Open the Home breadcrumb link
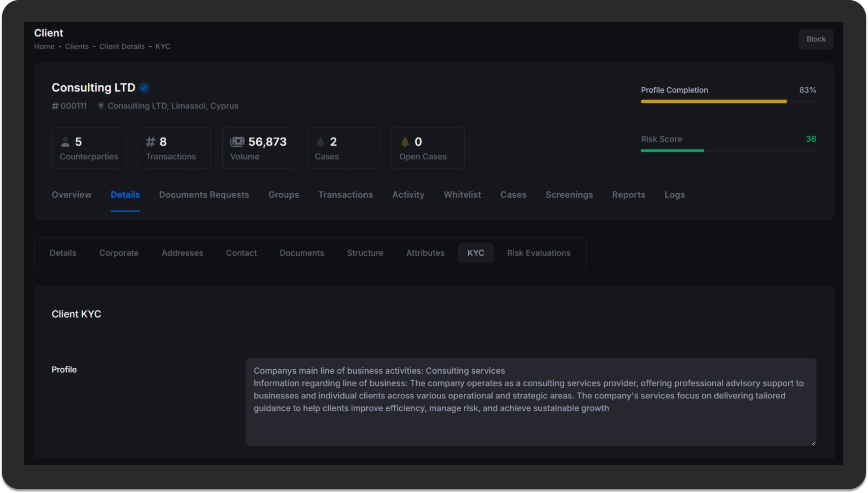 (x=44, y=46)
